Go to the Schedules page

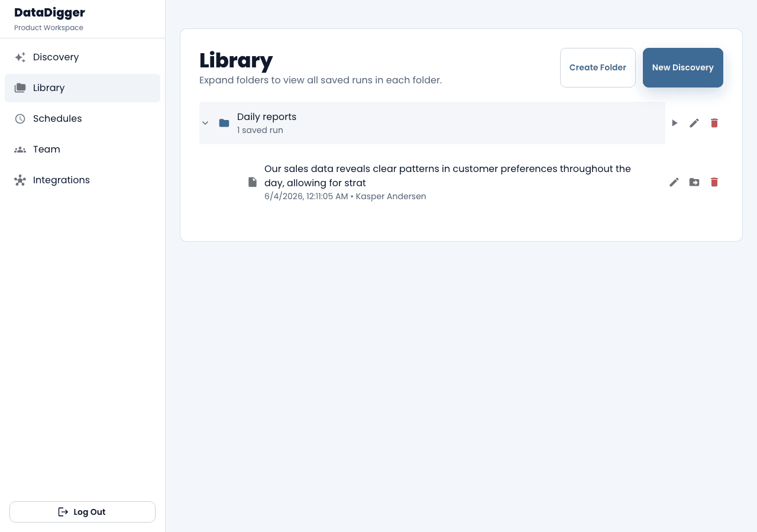click(82, 119)
